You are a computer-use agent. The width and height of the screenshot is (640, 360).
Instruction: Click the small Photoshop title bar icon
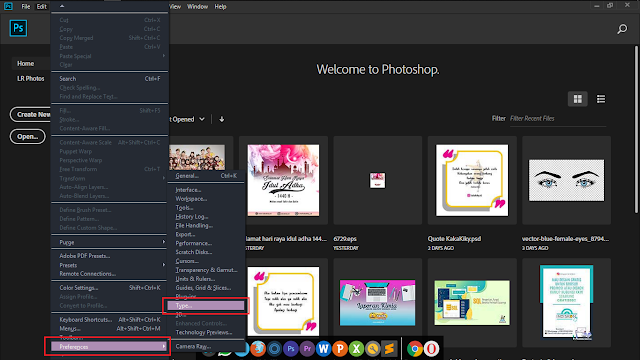8,6
